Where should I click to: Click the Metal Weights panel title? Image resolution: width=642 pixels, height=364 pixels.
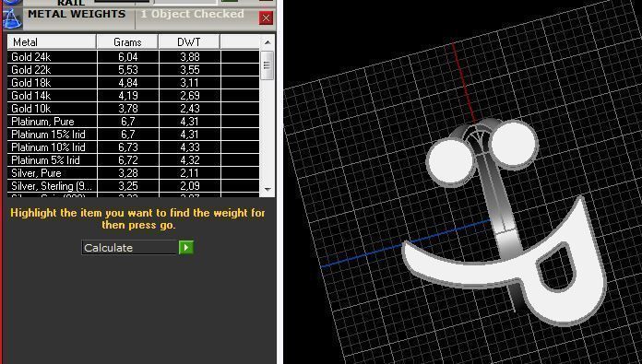coord(77,14)
